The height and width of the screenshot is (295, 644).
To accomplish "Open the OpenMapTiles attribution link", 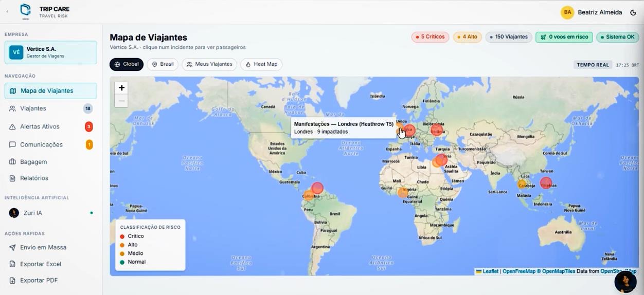I will [x=556, y=271].
